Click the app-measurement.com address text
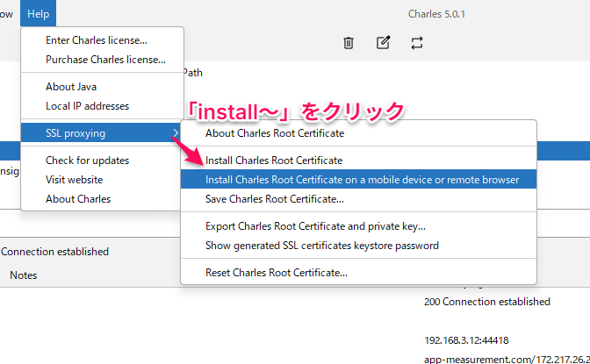Screen dimensions: 590x364 click(x=507, y=359)
